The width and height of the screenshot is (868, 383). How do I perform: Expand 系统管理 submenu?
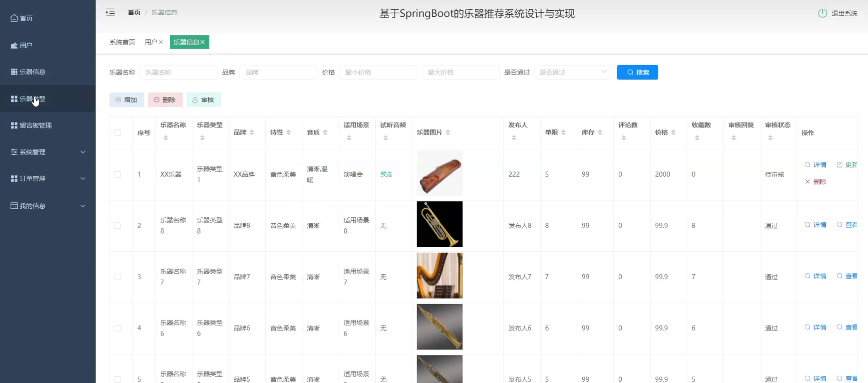point(48,152)
